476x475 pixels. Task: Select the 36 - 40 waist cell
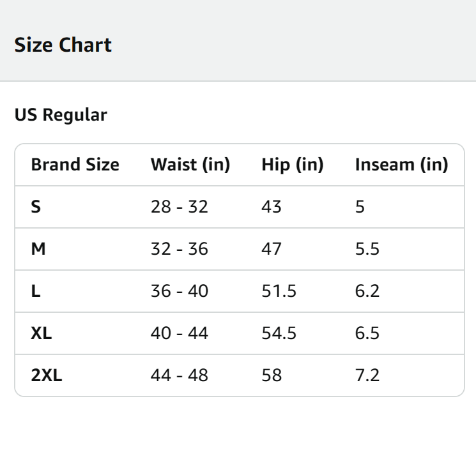(x=179, y=291)
